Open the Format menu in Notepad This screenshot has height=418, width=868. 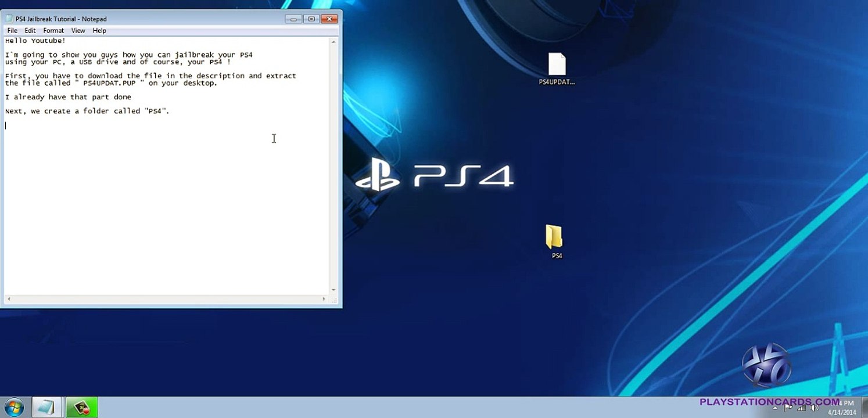pyautogui.click(x=53, y=31)
